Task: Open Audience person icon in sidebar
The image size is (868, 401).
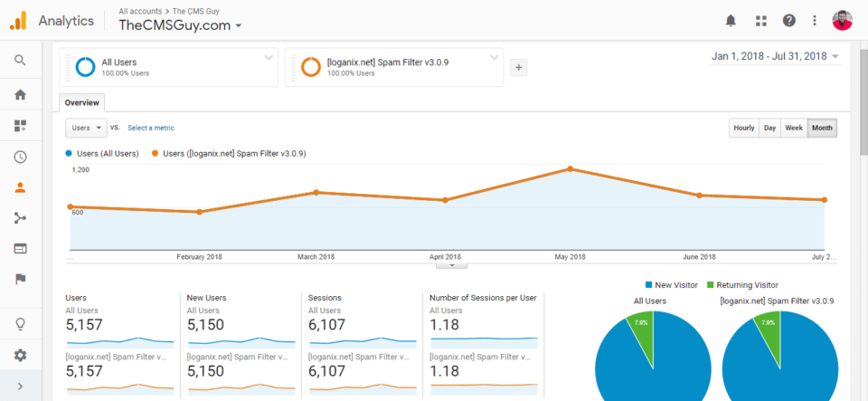Action: click(21, 187)
